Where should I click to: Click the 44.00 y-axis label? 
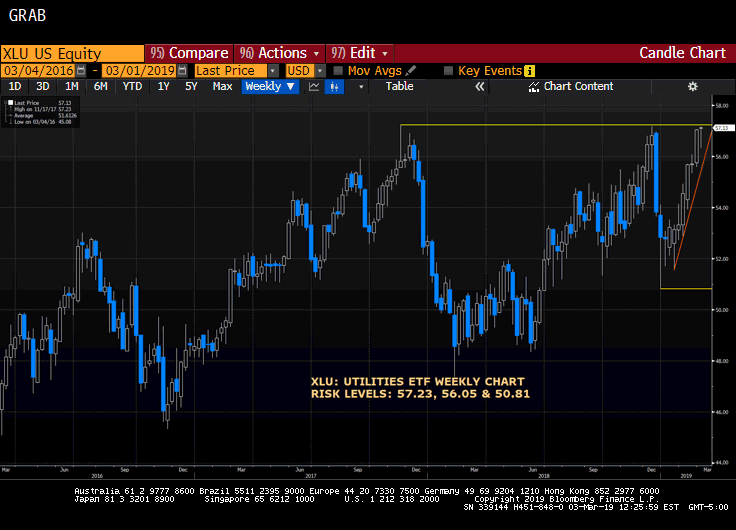coord(721,463)
